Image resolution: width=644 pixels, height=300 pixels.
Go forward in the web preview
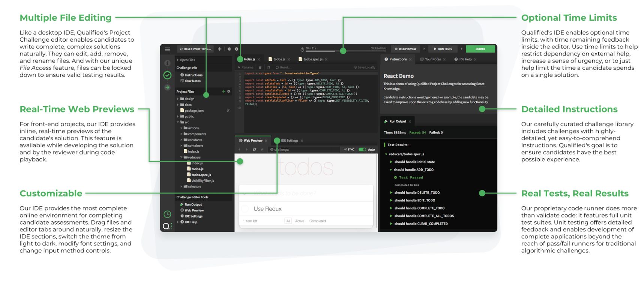point(247,150)
